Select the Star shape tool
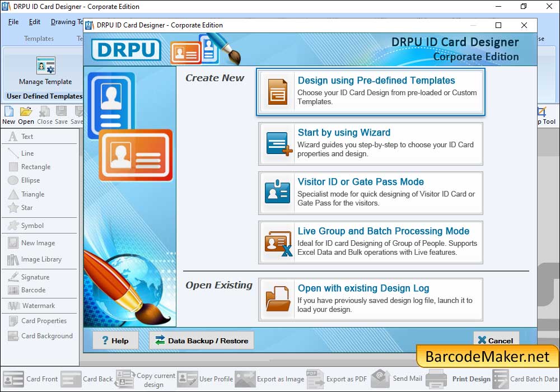Screen dimensions: 560x392 pyautogui.click(x=21, y=207)
